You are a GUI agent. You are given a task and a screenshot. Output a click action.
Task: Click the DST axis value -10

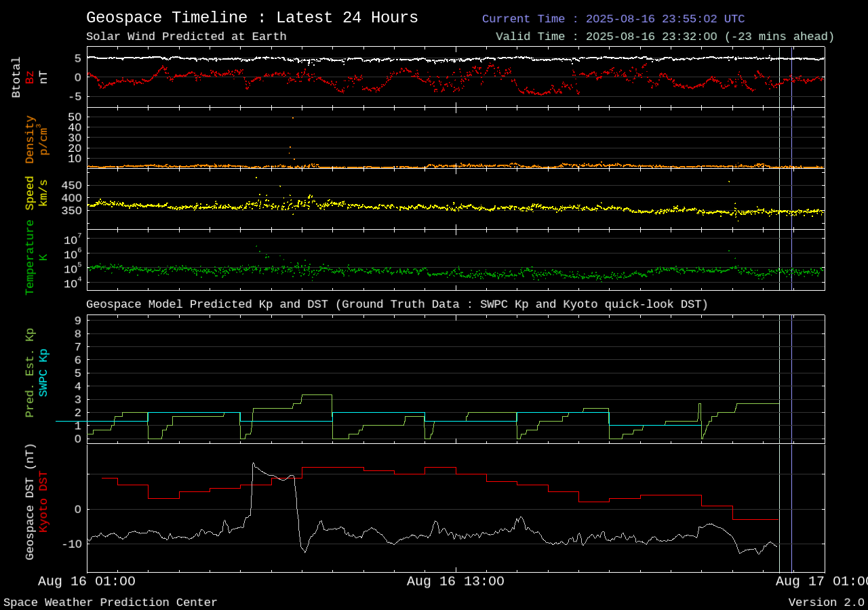tap(72, 544)
